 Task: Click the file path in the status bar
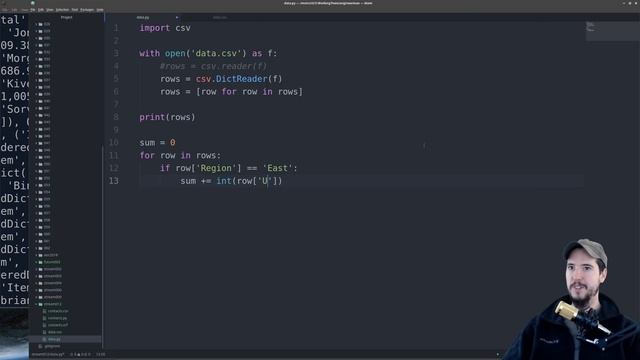[x=48, y=354]
